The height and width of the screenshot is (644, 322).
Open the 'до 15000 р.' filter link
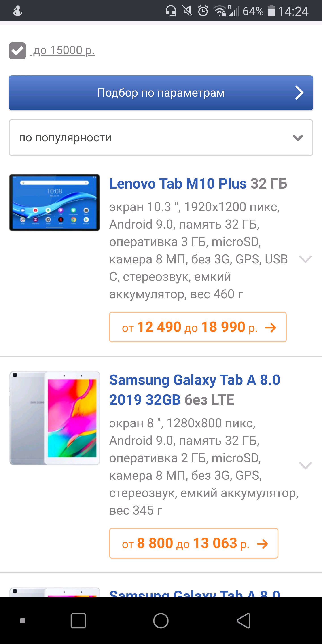point(64,51)
